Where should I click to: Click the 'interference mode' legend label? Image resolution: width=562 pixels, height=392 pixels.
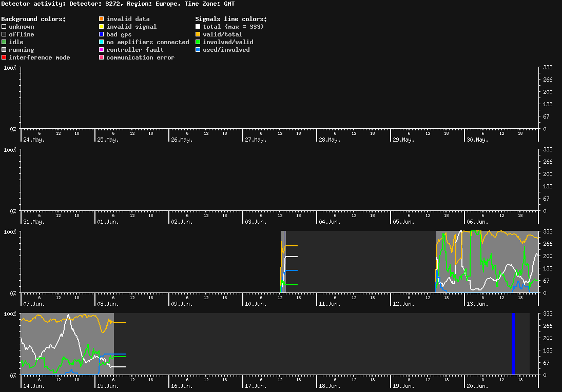pos(40,57)
